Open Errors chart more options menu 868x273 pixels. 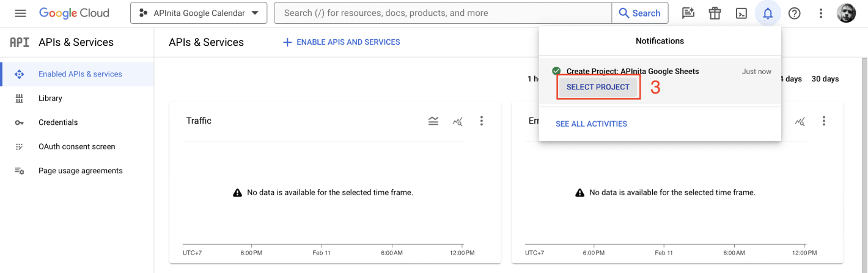click(x=824, y=121)
